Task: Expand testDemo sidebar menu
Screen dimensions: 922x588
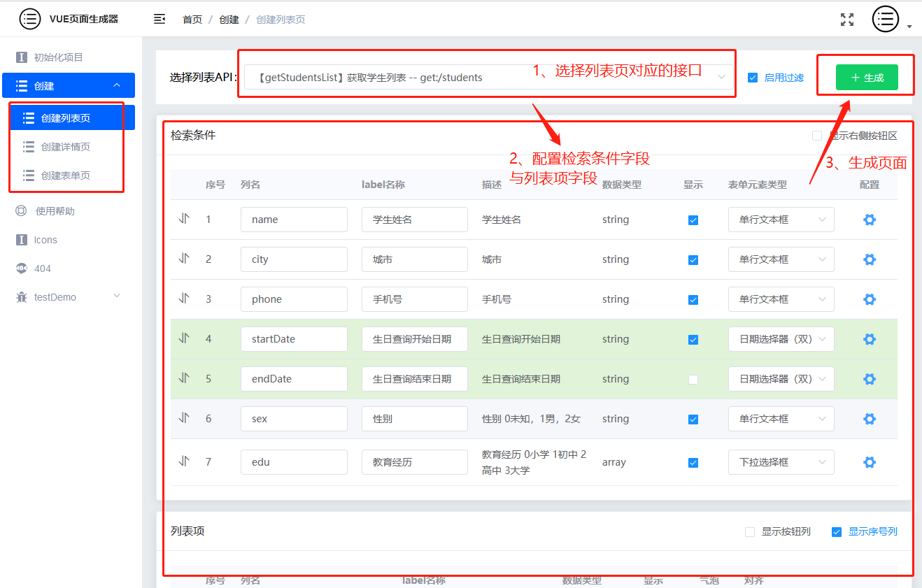Action: coord(69,297)
